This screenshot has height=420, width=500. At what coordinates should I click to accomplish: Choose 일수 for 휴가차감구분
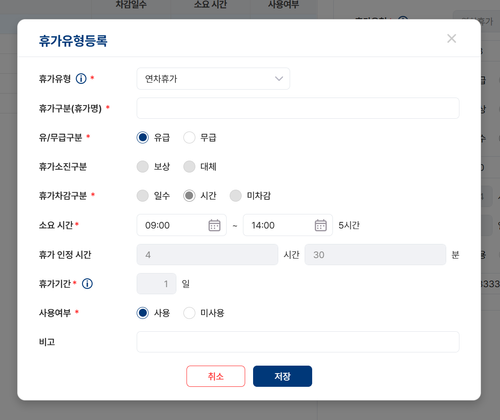(x=143, y=196)
